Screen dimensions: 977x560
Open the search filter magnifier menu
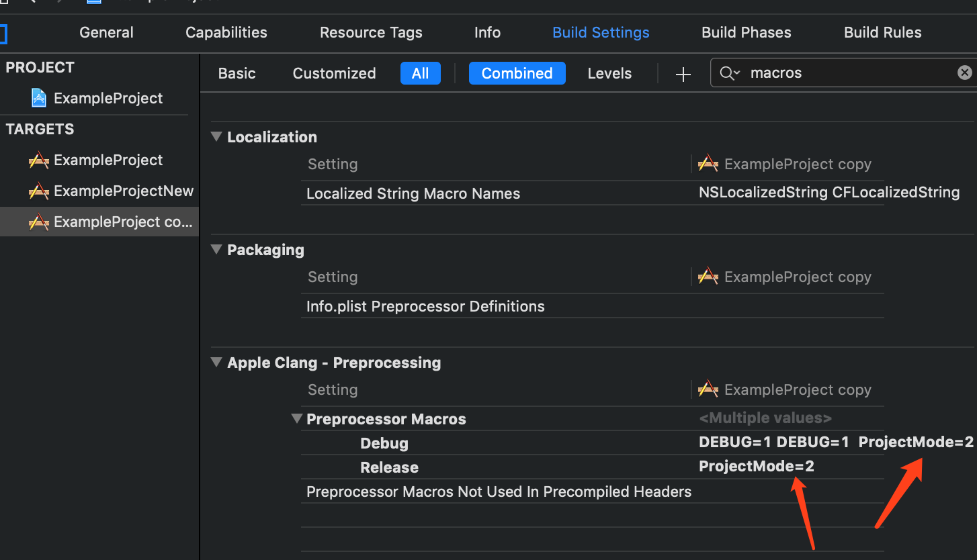729,73
